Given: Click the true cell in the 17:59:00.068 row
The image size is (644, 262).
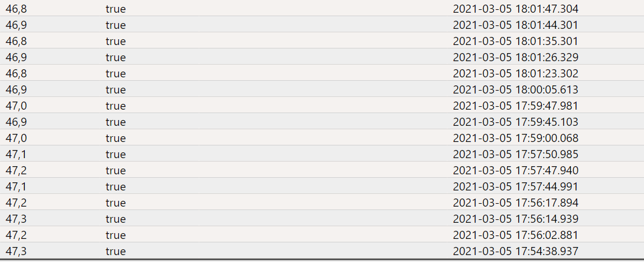Looking at the screenshot, I should click(x=115, y=139).
